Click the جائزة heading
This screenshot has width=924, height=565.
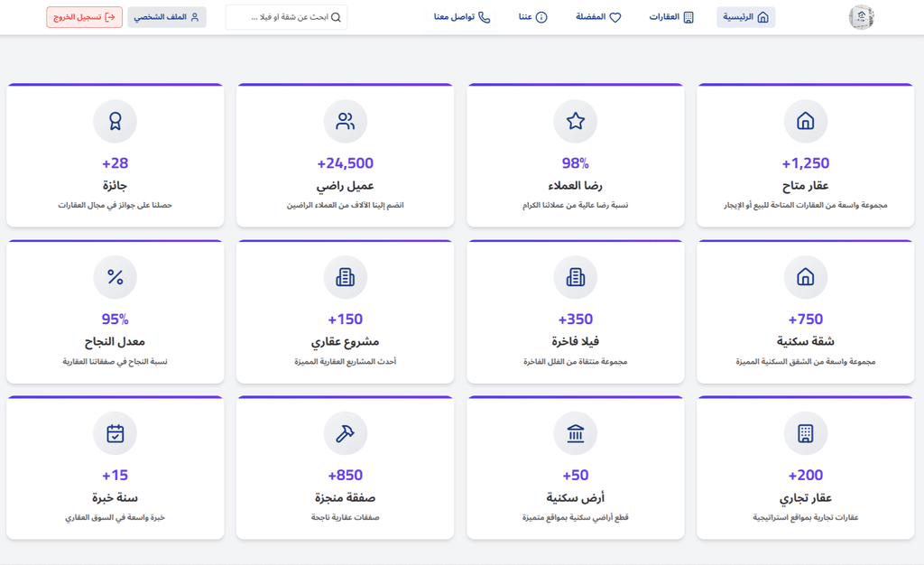click(115, 186)
